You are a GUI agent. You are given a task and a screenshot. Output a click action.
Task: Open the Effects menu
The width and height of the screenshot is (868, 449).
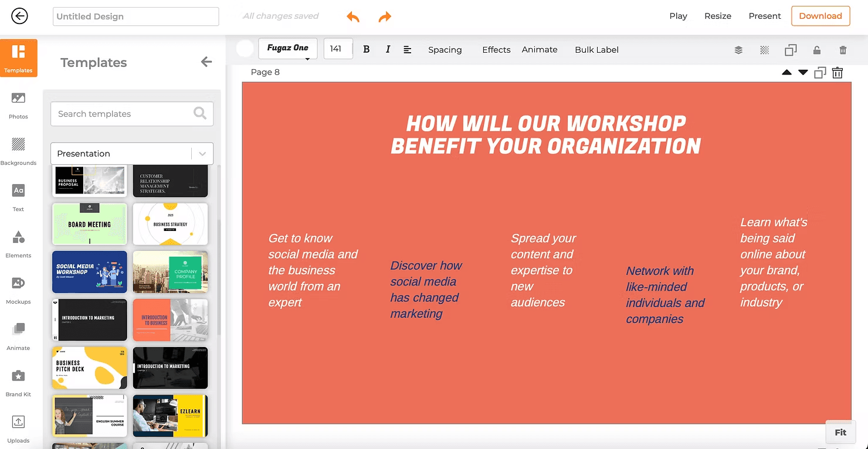496,50
